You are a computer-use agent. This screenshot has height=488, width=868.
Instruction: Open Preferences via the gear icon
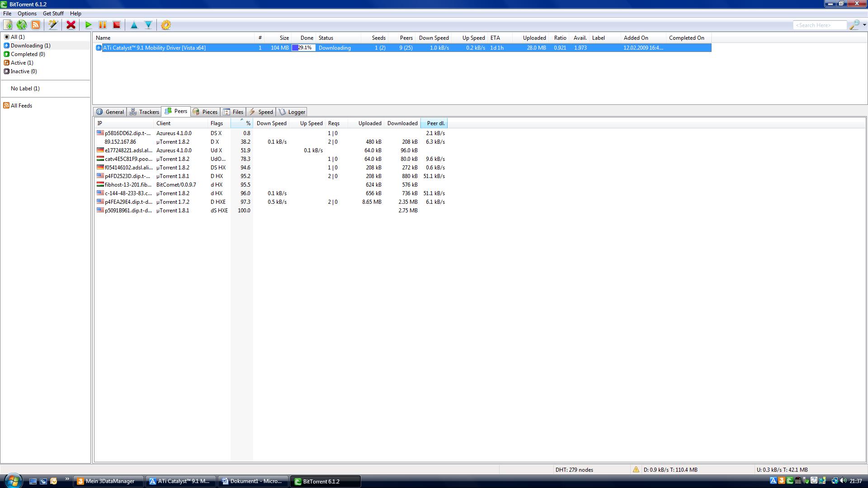[x=166, y=25]
